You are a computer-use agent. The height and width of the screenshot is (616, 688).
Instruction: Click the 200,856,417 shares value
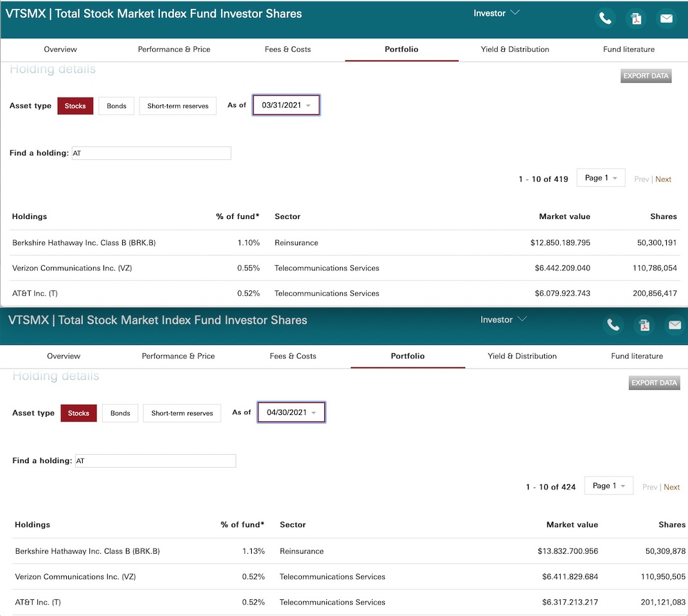point(655,293)
